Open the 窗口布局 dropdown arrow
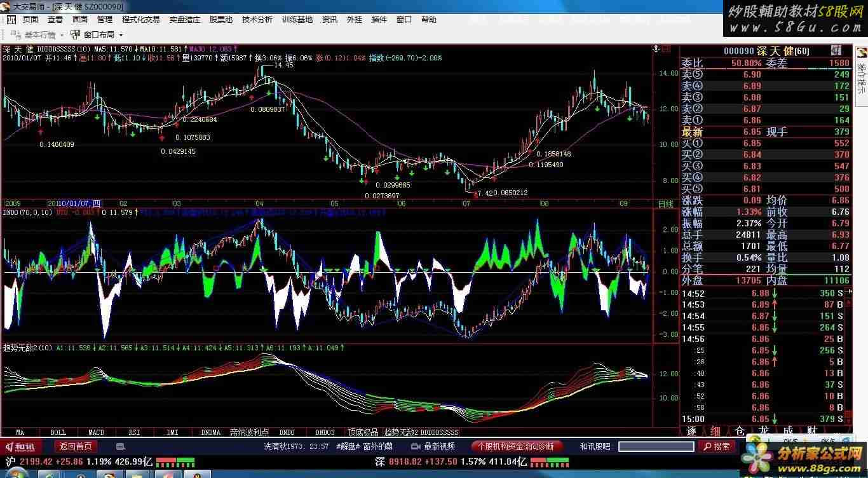The height and width of the screenshot is (478, 868). pos(121,35)
